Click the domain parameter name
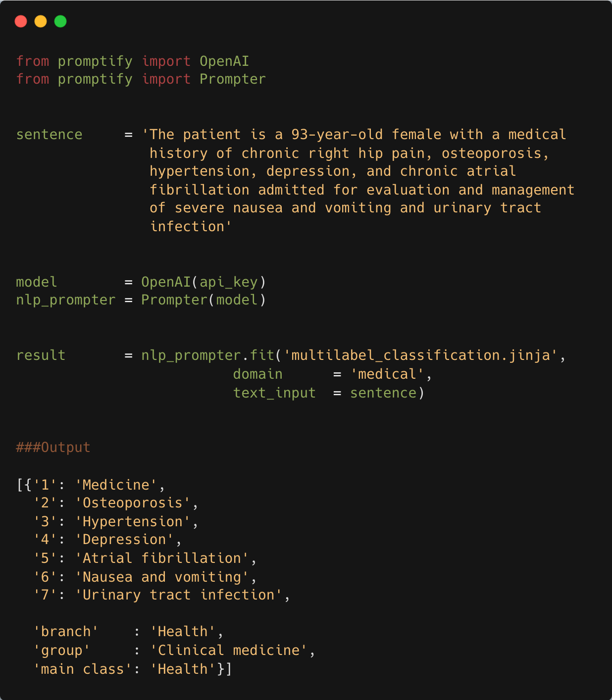 257,374
